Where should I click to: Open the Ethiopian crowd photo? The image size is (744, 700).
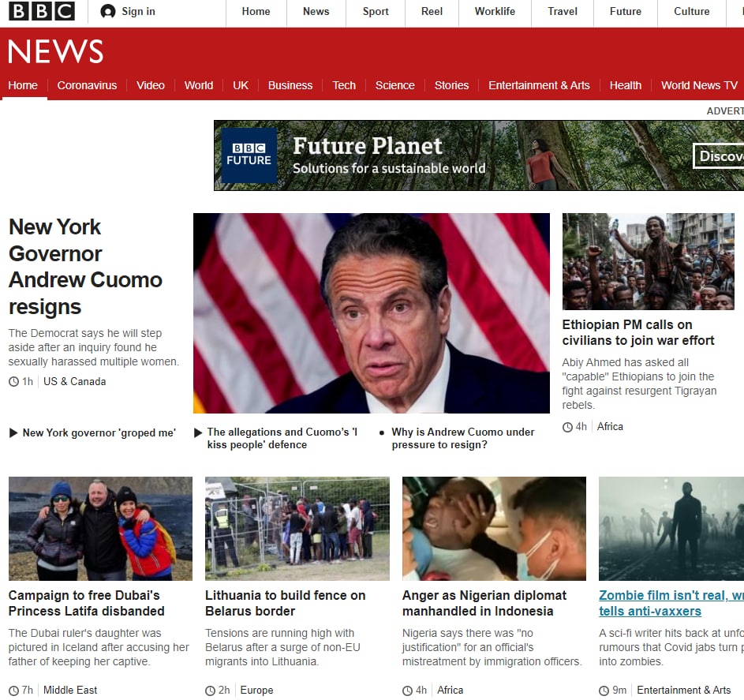[649, 261]
